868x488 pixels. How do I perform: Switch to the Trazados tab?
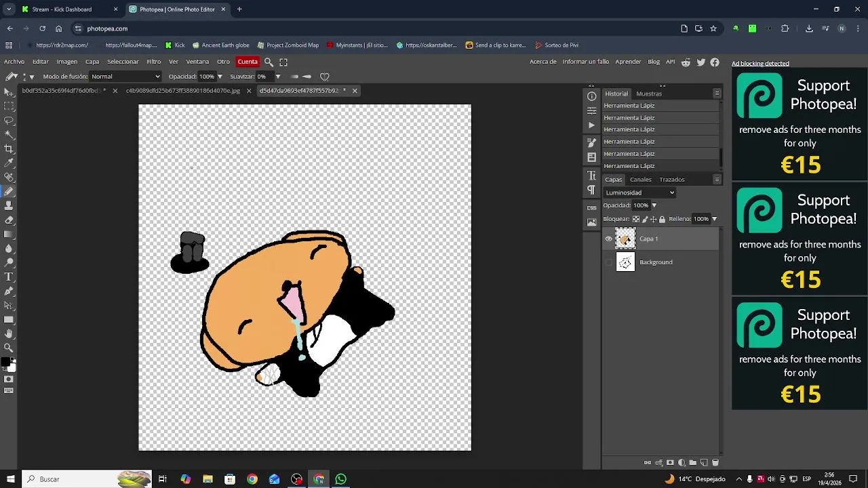pos(672,180)
